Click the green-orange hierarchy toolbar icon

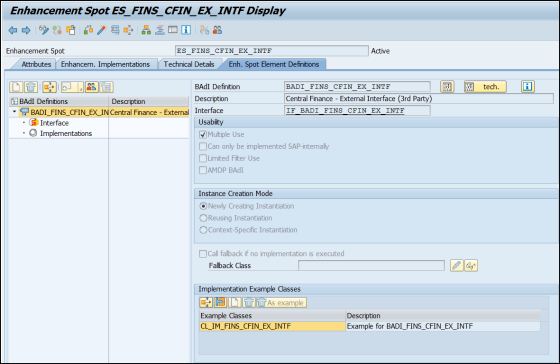tap(146, 30)
